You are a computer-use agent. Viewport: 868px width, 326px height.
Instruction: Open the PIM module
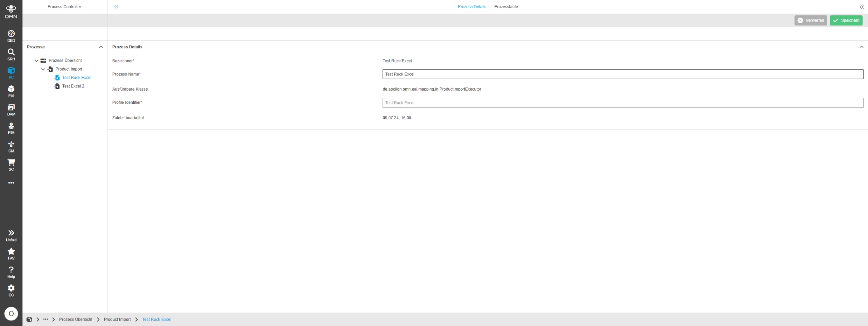tap(11, 128)
